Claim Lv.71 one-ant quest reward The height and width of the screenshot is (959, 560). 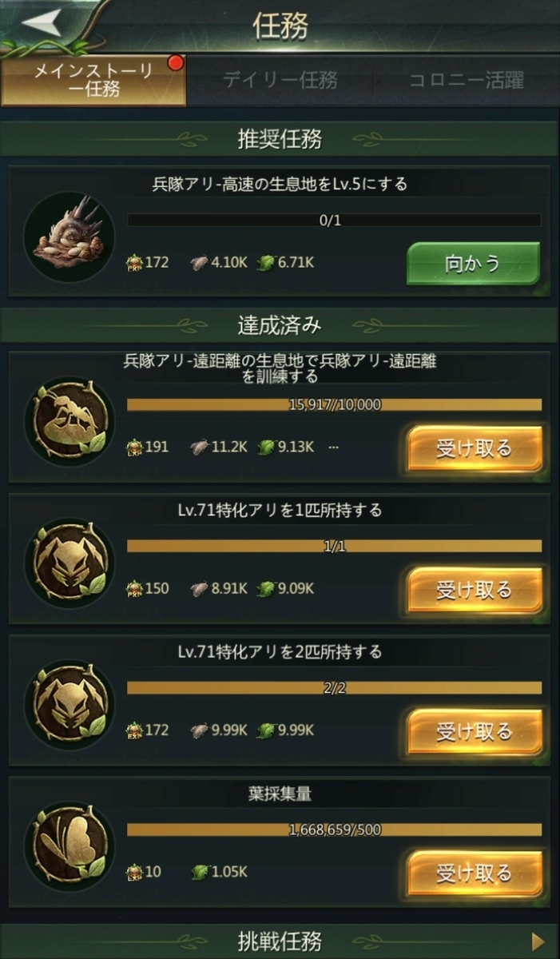click(x=475, y=590)
